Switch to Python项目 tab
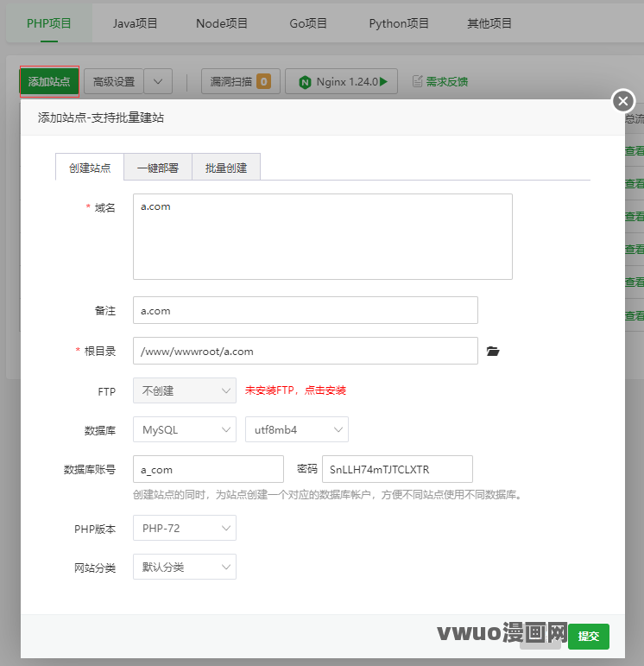 click(399, 23)
